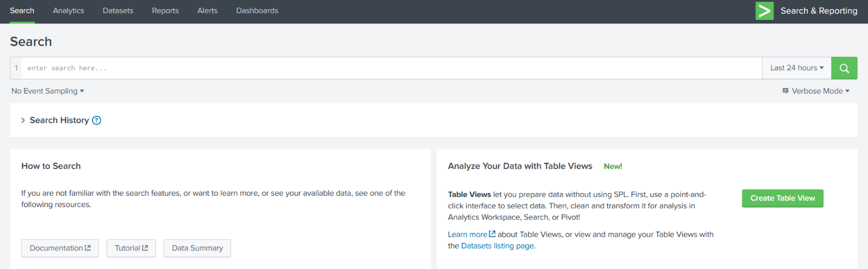
Task: Click the Create Table View button
Action: (782, 198)
